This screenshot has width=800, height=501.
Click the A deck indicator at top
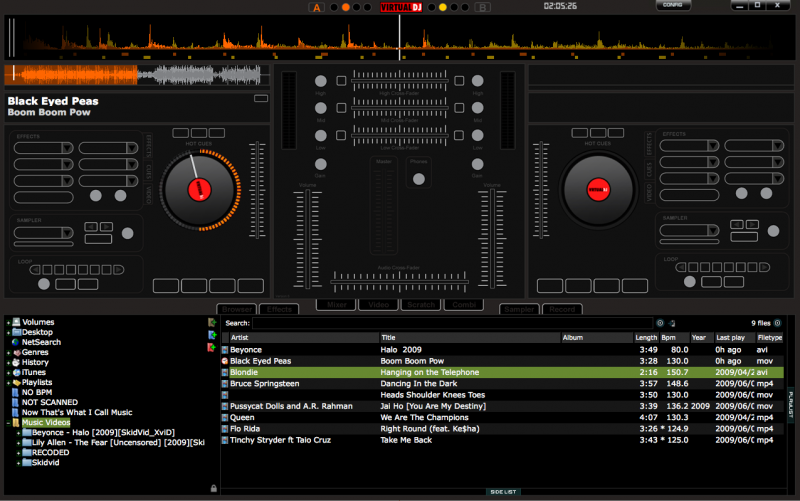coord(317,8)
